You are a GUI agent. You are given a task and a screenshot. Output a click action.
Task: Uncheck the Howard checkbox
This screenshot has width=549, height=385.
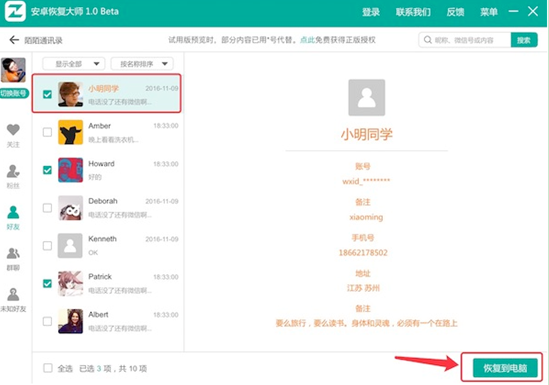point(47,170)
